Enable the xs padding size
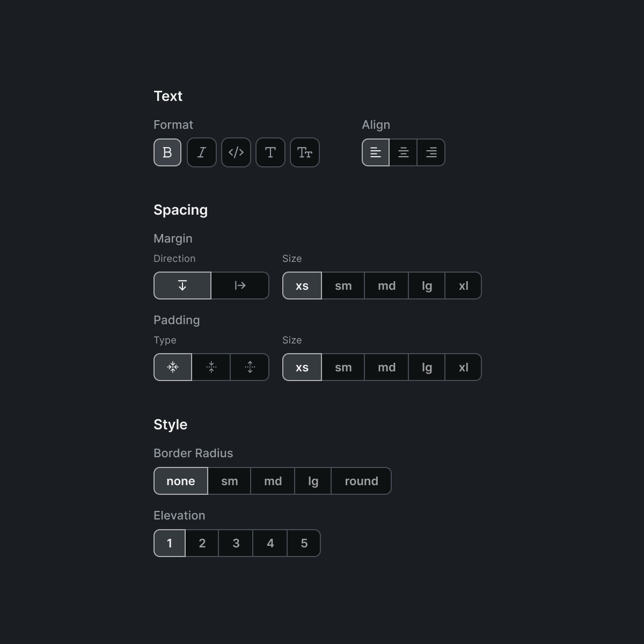Image resolution: width=644 pixels, height=644 pixels. point(302,367)
